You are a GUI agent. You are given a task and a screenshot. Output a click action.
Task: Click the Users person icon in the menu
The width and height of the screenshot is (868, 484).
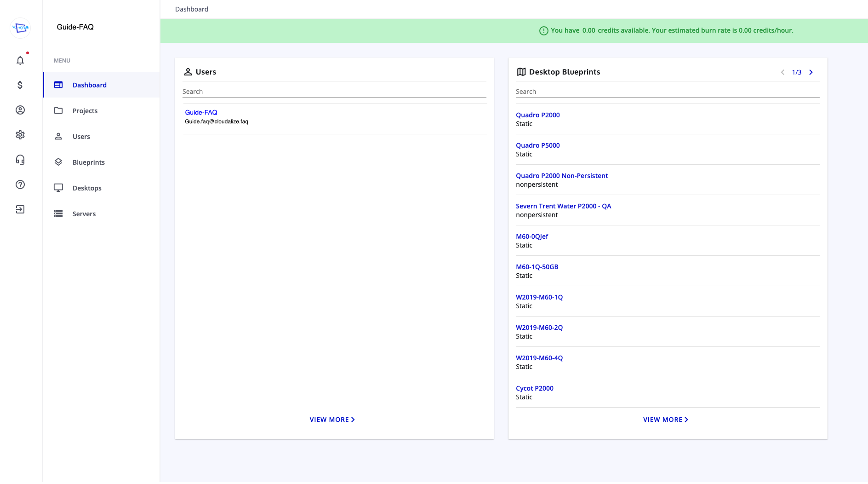58,136
